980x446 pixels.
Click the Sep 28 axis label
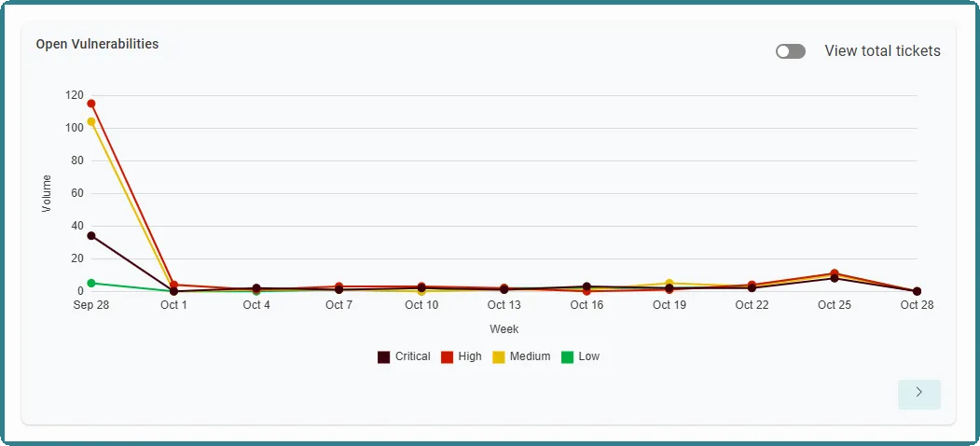pyautogui.click(x=91, y=305)
